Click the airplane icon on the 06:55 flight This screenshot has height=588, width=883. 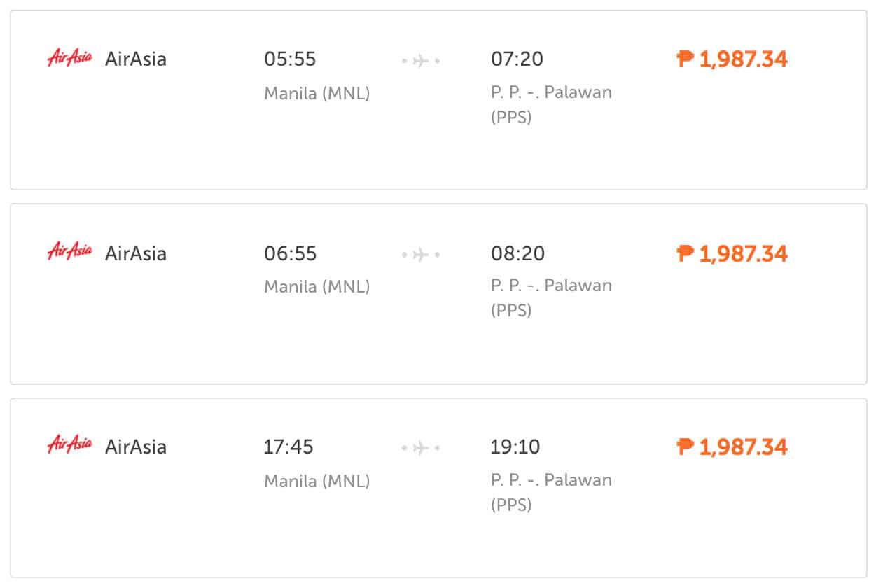tap(421, 255)
